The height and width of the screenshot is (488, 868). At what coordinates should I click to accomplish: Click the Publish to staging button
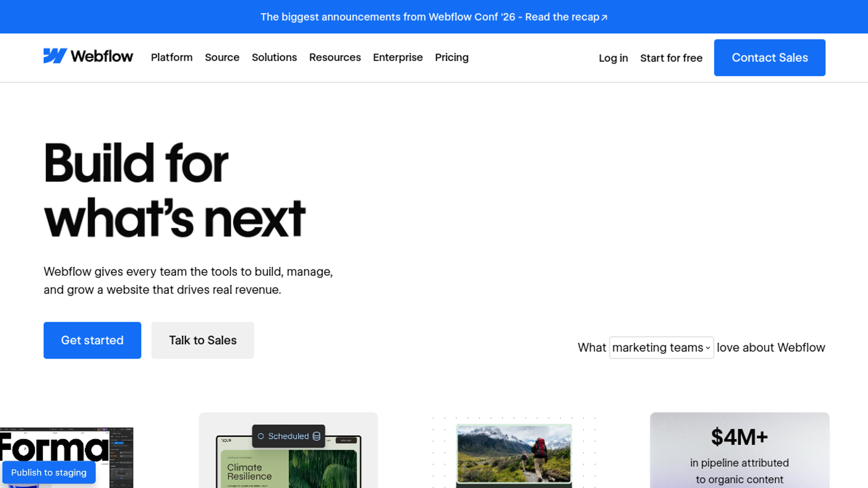pos(49,473)
